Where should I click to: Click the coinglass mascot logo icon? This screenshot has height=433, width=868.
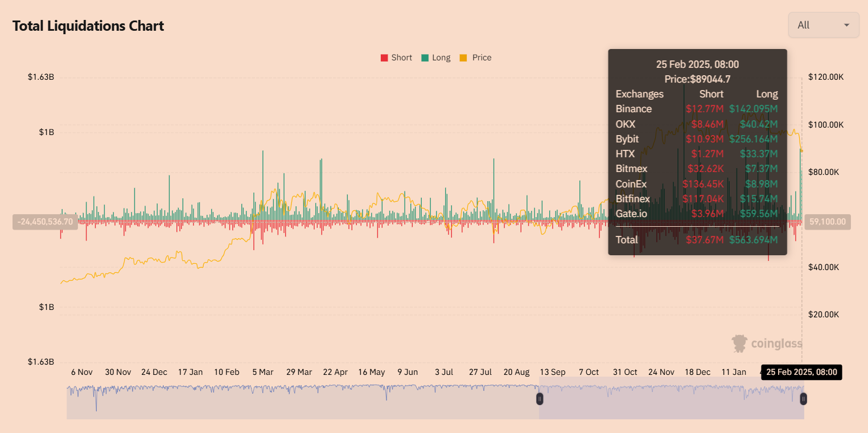[739, 344]
